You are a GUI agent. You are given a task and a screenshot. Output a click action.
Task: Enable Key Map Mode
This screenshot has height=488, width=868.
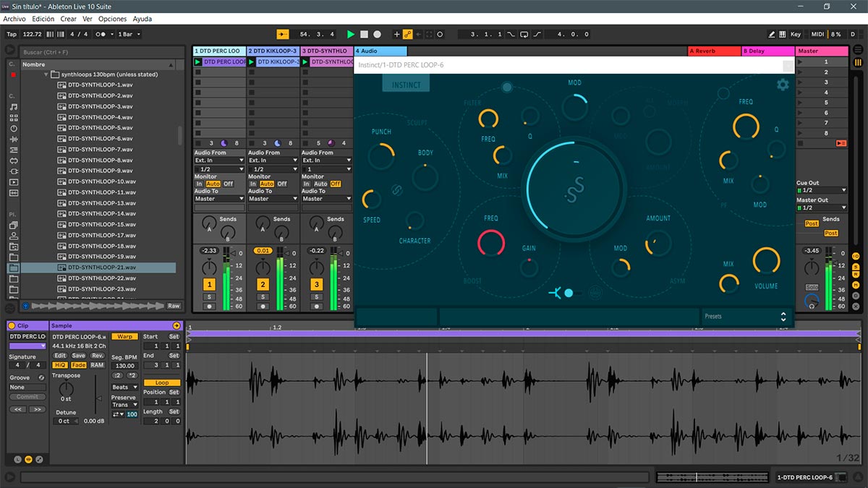point(796,34)
